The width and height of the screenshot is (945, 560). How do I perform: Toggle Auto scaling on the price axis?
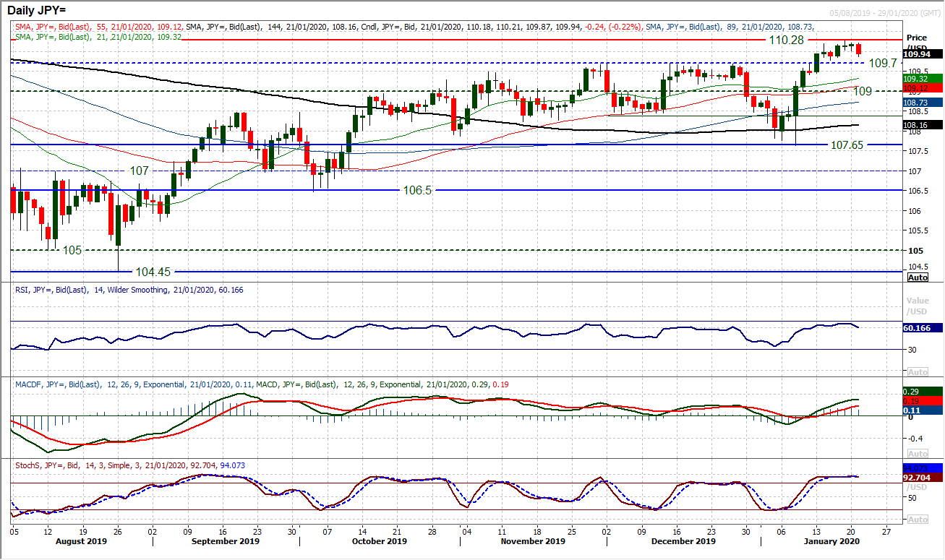click(919, 277)
